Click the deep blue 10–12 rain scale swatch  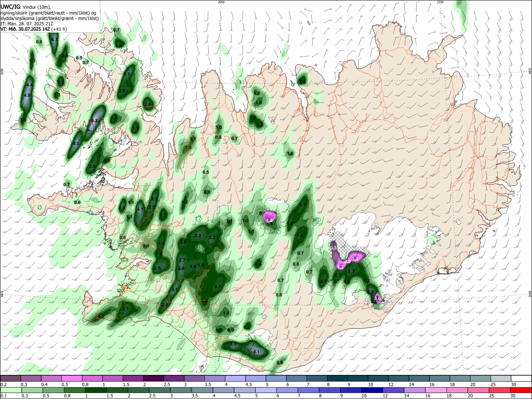pos(372,390)
